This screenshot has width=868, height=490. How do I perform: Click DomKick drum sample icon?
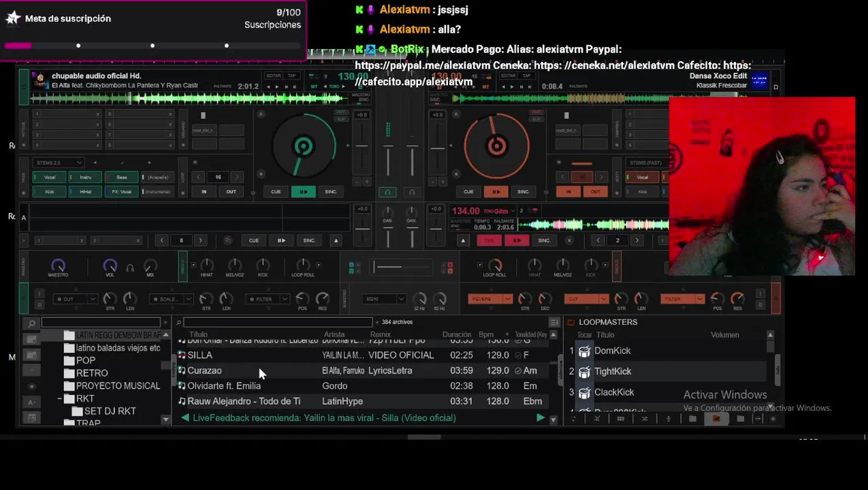pyautogui.click(x=584, y=351)
